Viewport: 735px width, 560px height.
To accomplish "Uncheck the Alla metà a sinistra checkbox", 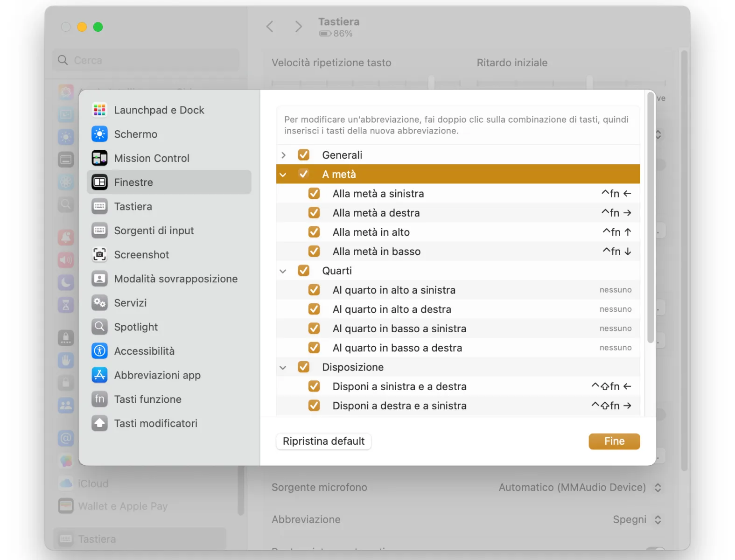I will click(314, 194).
